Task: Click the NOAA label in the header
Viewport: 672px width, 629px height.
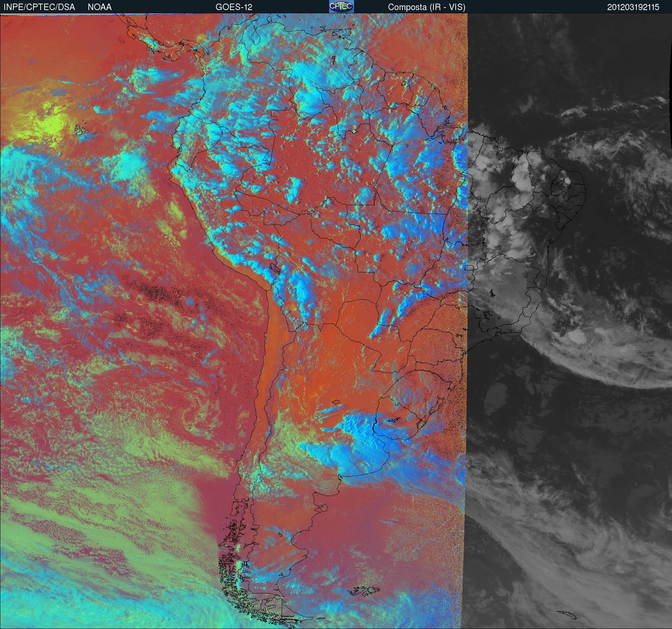Action: pyautogui.click(x=100, y=7)
